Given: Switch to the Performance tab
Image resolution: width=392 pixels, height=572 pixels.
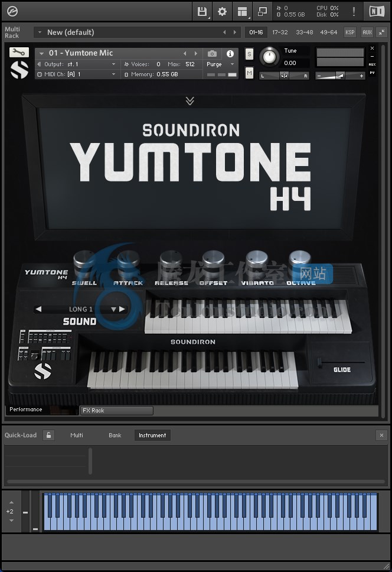Looking at the screenshot, I should click(x=41, y=409).
